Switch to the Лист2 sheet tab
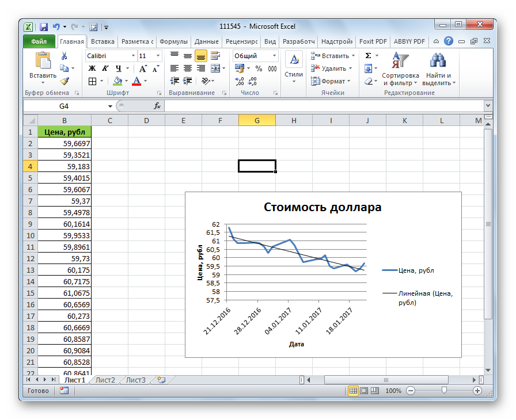Image resolution: width=516 pixels, height=420 pixels. click(x=105, y=380)
